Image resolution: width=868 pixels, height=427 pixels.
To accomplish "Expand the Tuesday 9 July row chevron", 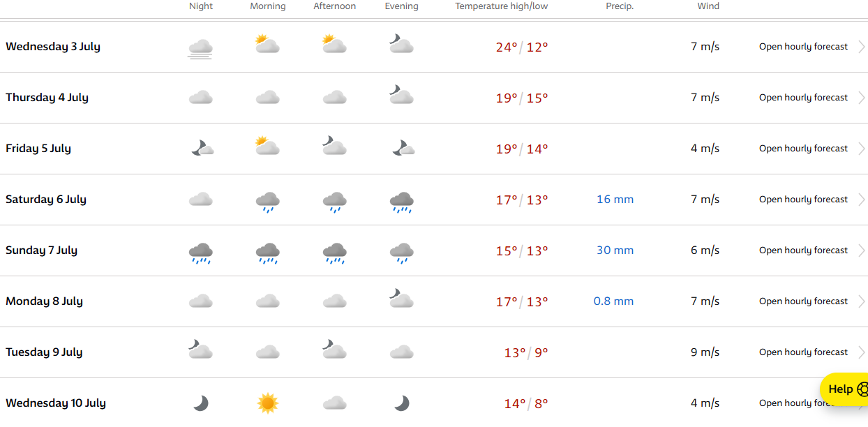I will [862, 352].
